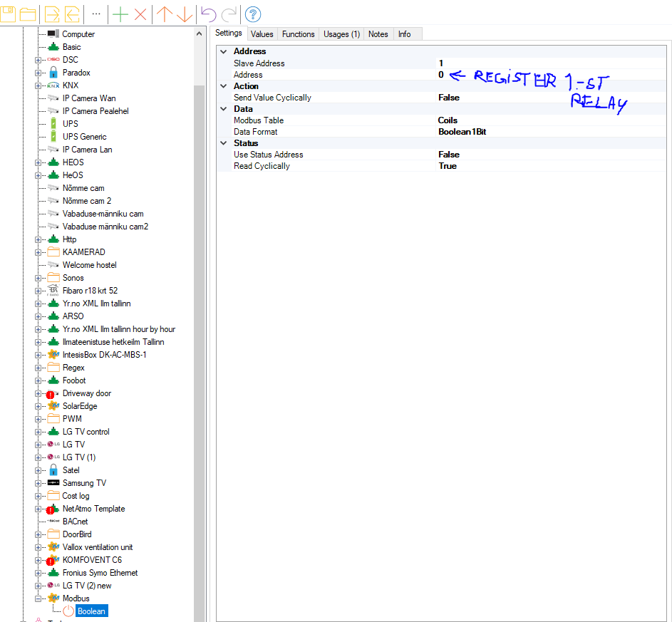
Task: Click the open folder toolbar icon
Action: point(28,14)
